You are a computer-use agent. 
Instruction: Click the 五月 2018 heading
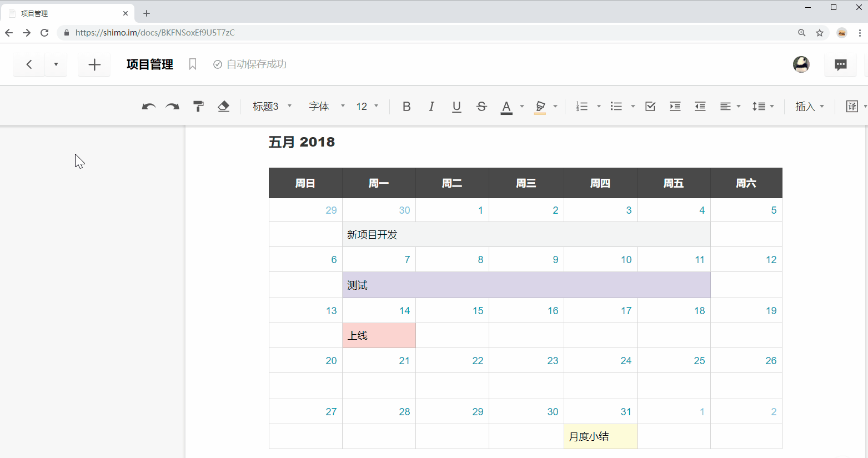coord(302,142)
